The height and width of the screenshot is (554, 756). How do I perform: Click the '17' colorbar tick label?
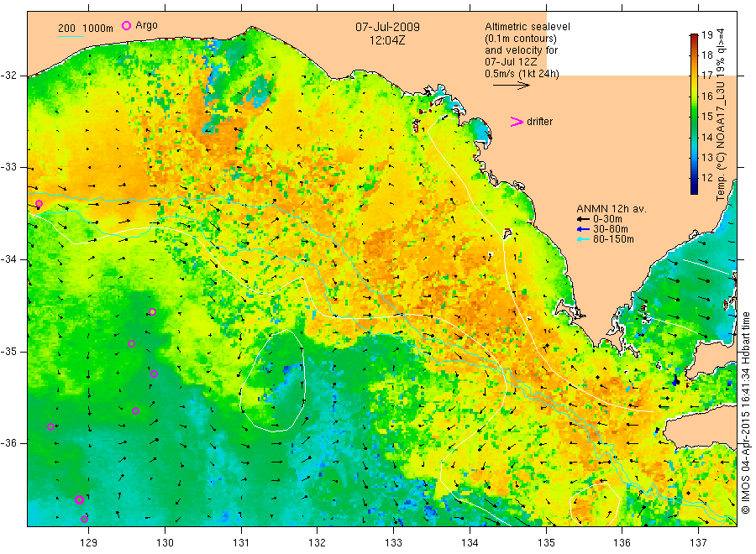(706, 76)
